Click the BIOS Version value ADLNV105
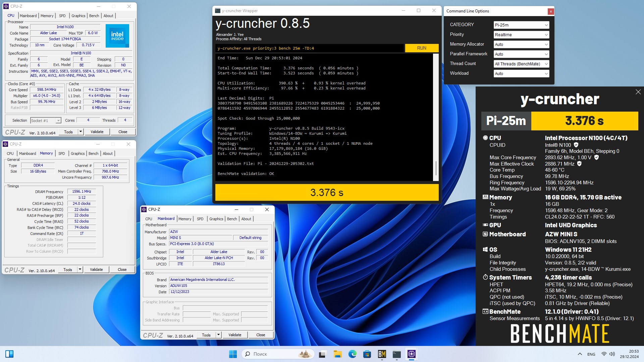This screenshot has width=644, height=362. click(218, 286)
